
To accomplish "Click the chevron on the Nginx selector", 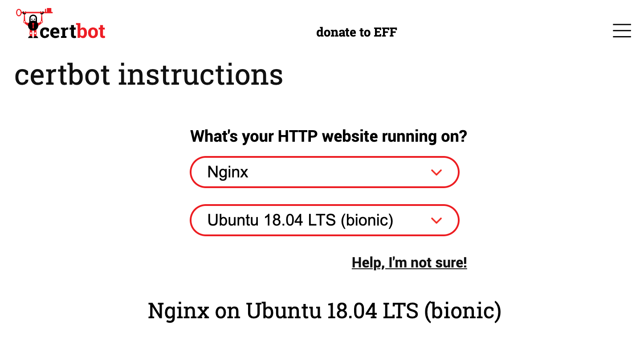I will [x=436, y=172].
